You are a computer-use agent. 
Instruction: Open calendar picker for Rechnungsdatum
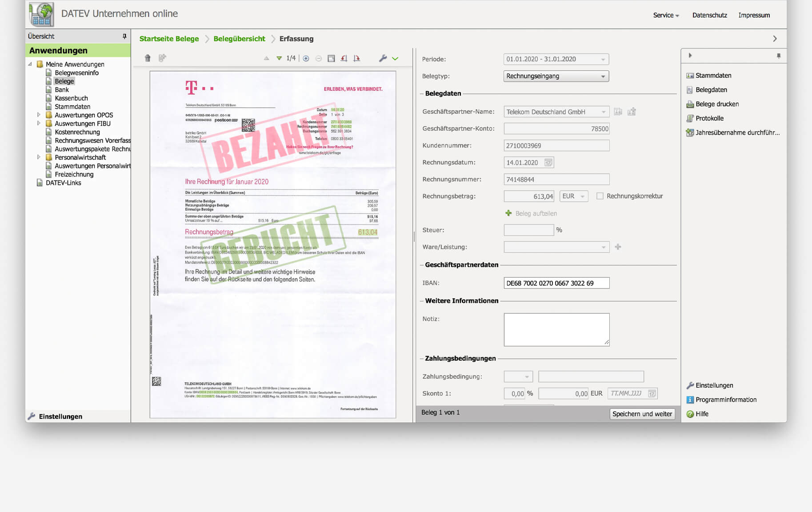coord(548,163)
